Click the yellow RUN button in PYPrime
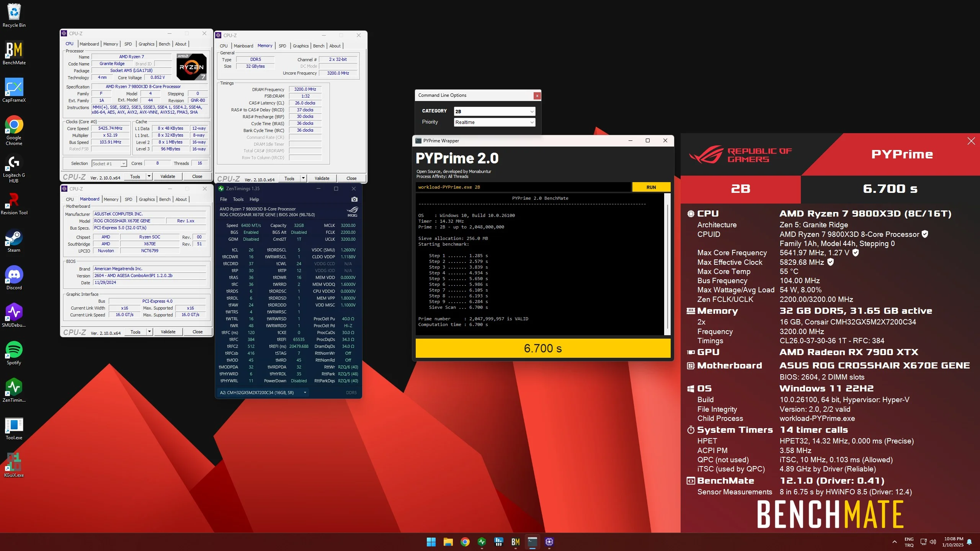 651,187
